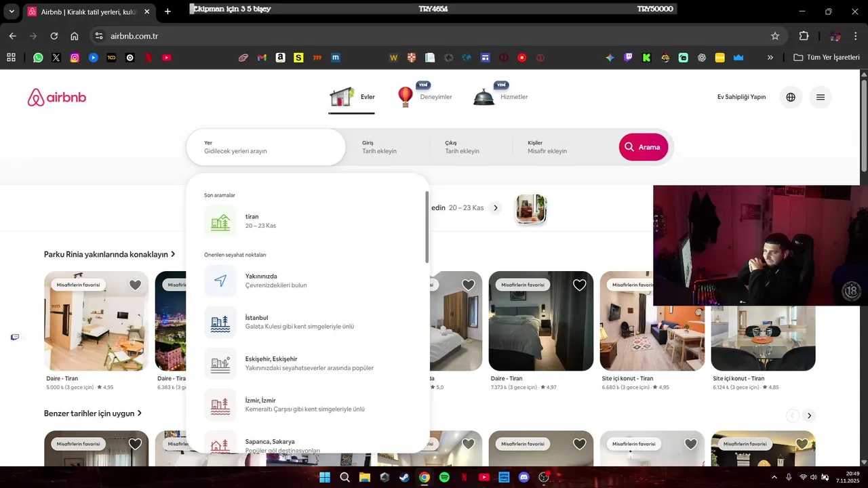This screenshot has width=868, height=488.
Task: Open the room thumbnail beside 20 – 23 Kas
Action: pos(530,209)
